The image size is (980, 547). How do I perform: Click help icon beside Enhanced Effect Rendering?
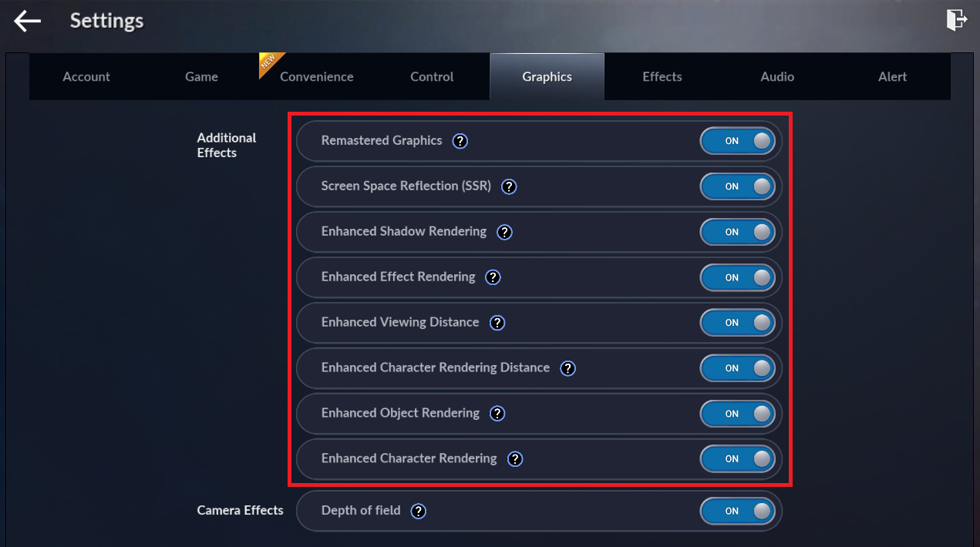coord(493,277)
